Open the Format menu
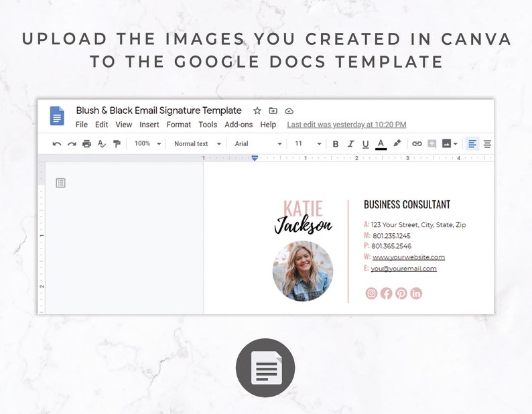The height and width of the screenshot is (414, 532). 179,125
